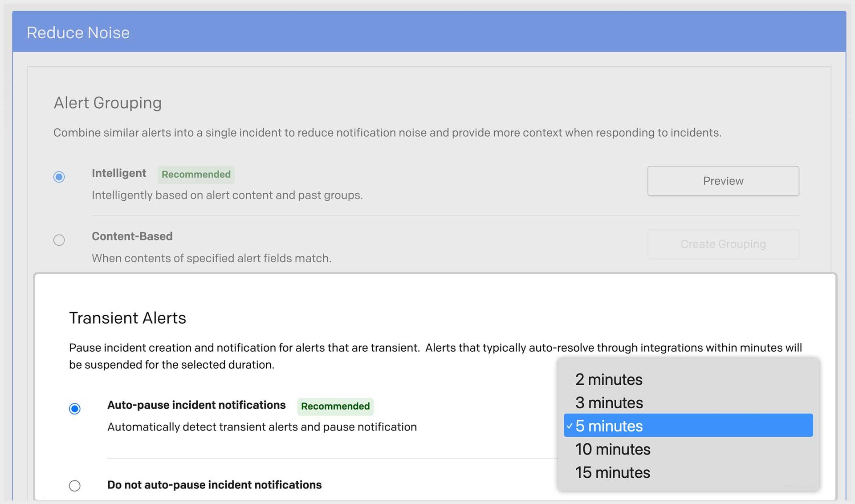Click the Reduce Noise header title

(x=78, y=33)
